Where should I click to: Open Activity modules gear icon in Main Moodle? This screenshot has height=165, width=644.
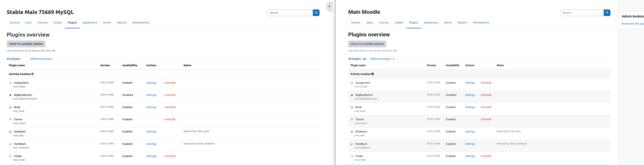point(373,74)
